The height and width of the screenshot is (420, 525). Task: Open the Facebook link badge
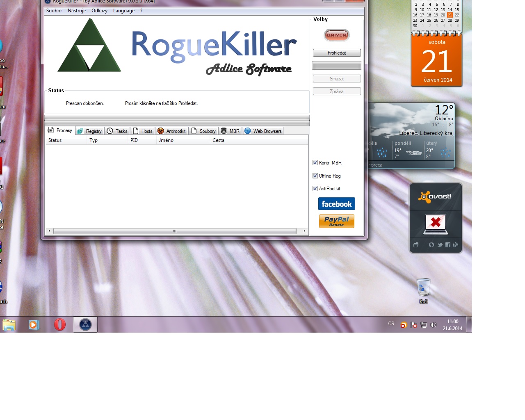click(337, 204)
